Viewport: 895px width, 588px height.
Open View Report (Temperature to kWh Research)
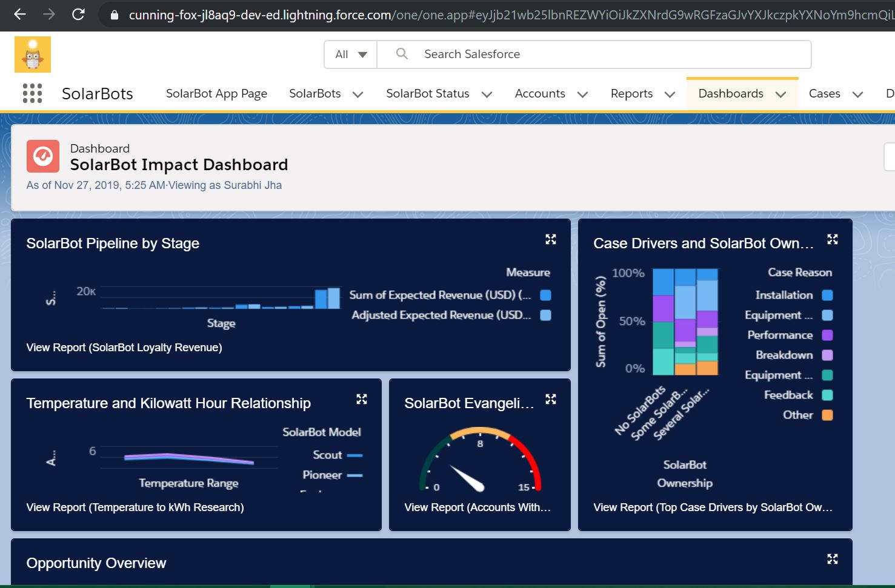[135, 507]
